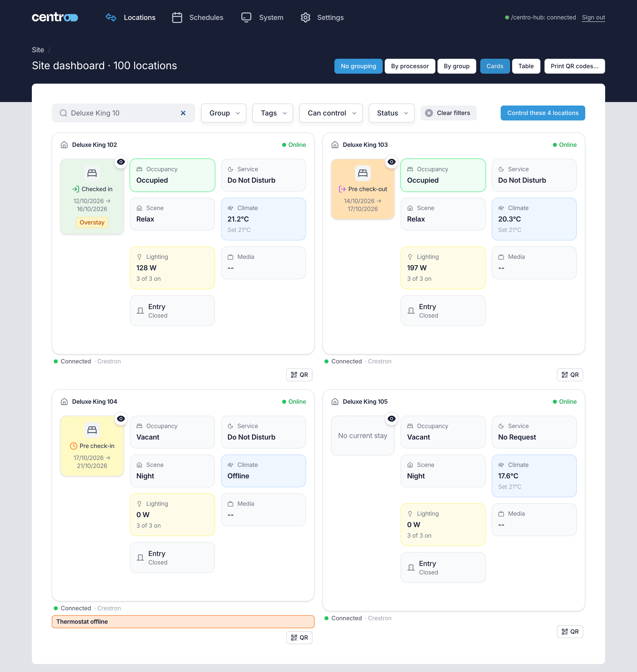
Task: Click the home icon beside Deluxe King 105
Action: pyautogui.click(x=335, y=402)
